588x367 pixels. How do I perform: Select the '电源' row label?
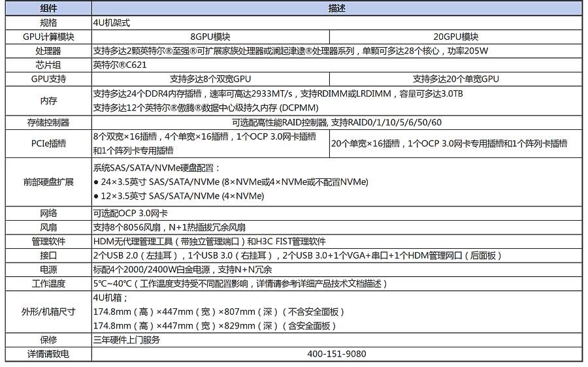coord(48,270)
